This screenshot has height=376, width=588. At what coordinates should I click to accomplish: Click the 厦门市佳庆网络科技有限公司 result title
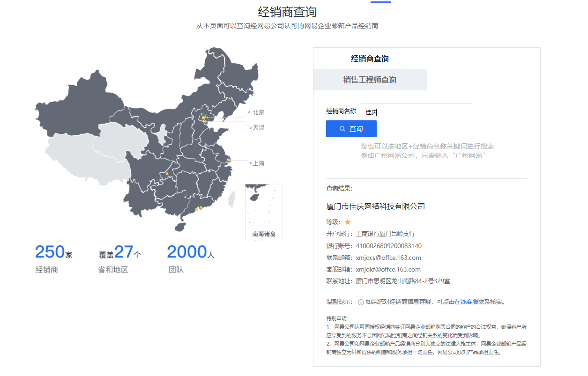(375, 206)
